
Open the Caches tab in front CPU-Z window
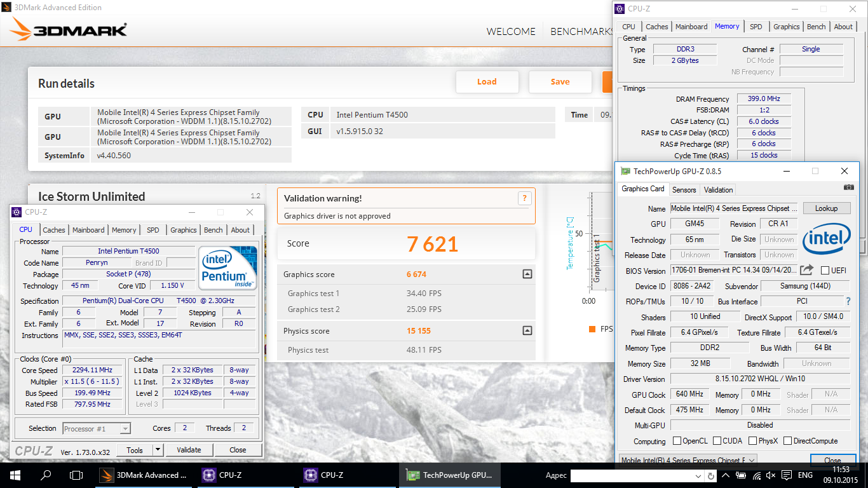click(54, 230)
